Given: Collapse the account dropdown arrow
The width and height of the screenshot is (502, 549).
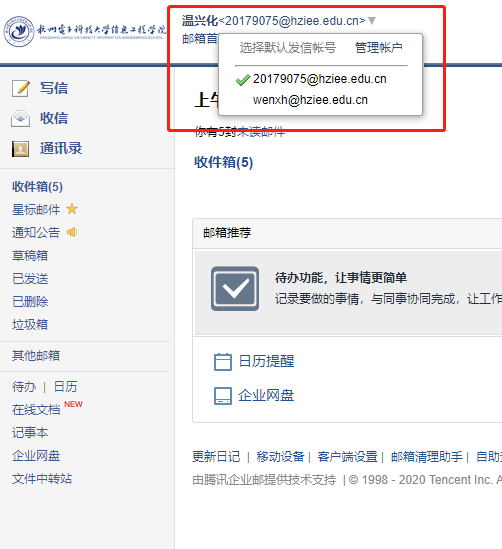Looking at the screenshot, I should coord(372,21).
